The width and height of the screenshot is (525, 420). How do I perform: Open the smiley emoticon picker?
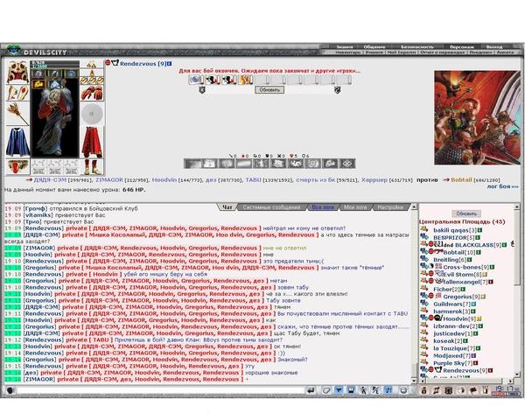[x=403, y=390]
